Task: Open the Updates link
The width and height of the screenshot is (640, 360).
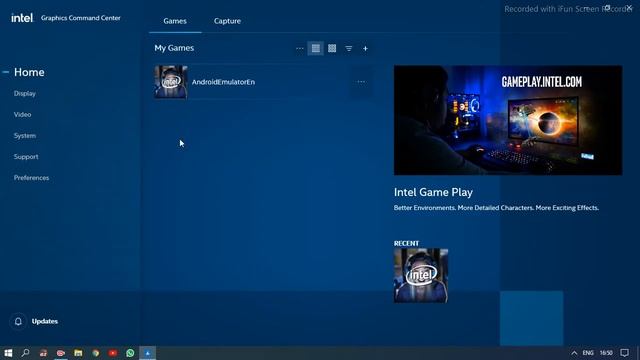Action: [x=45, y=321]
